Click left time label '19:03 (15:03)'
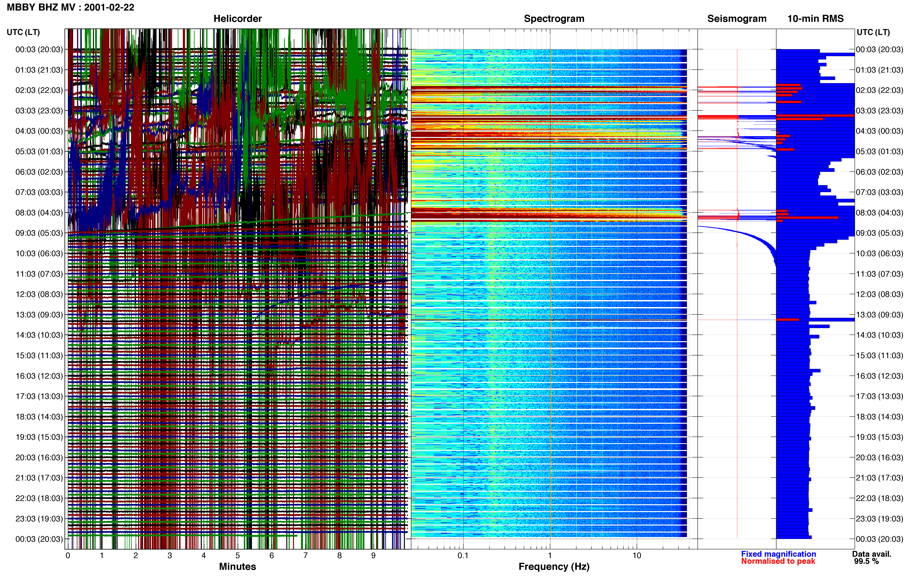This screenshot has height=578, width=924. click(39, 437)
